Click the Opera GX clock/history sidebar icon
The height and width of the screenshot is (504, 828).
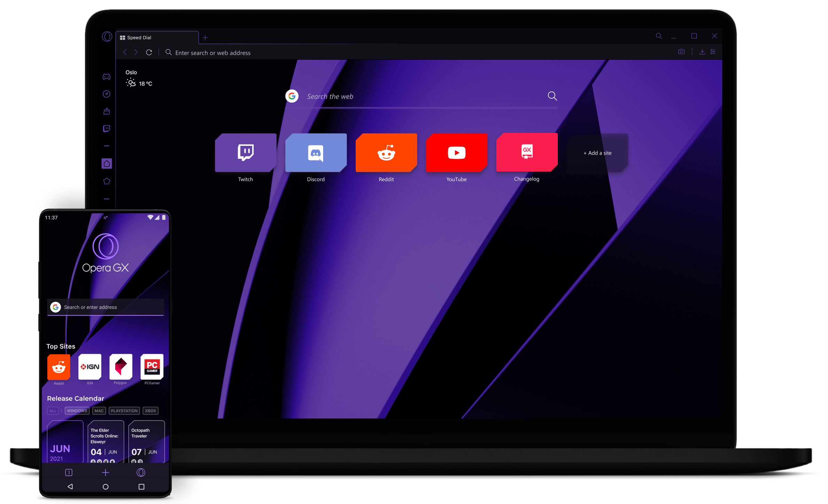click(x=107, y=94)
